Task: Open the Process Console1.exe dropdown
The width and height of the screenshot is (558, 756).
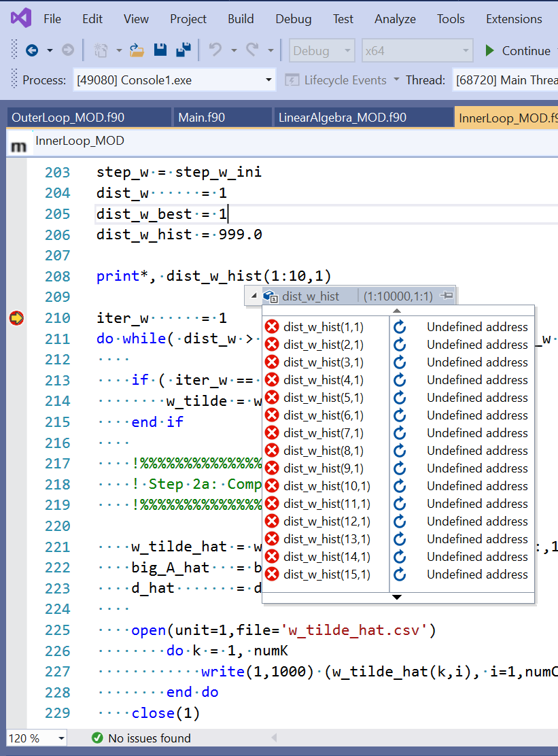Action: pos(268,80)
